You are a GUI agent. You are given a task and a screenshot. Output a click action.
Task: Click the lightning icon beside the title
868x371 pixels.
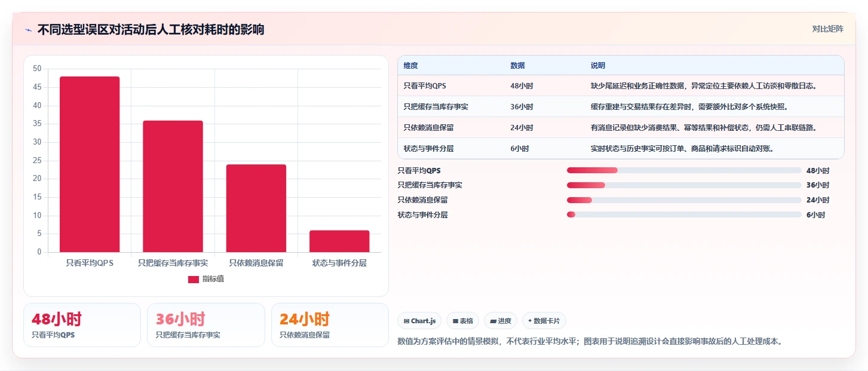tap(28, 30)
